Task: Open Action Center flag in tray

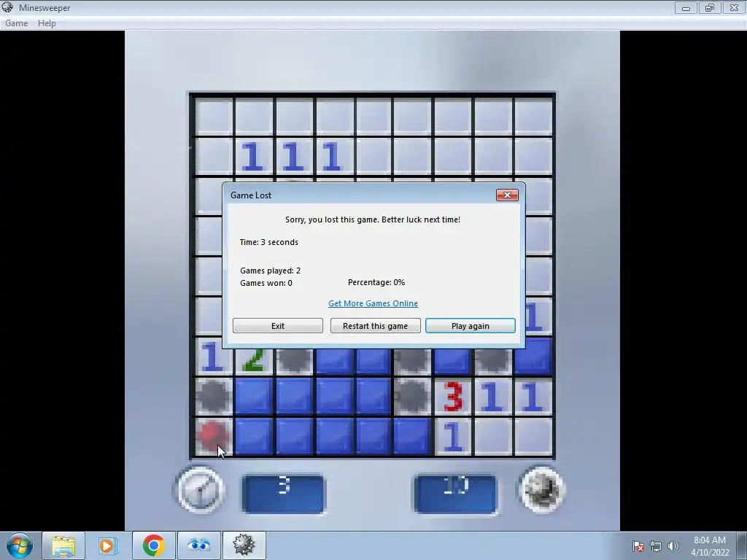Action: 638,546
